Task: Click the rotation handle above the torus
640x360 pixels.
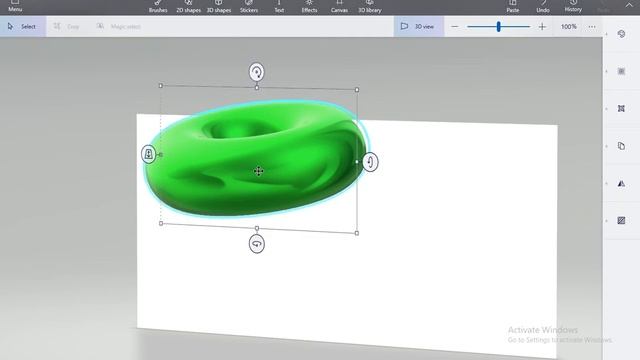Action: 257,72
